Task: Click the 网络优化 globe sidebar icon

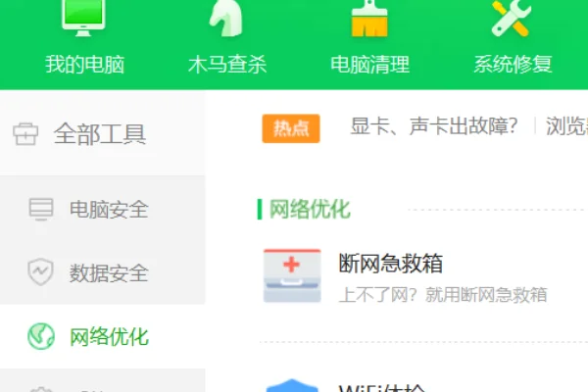Action: pos(41,336)
